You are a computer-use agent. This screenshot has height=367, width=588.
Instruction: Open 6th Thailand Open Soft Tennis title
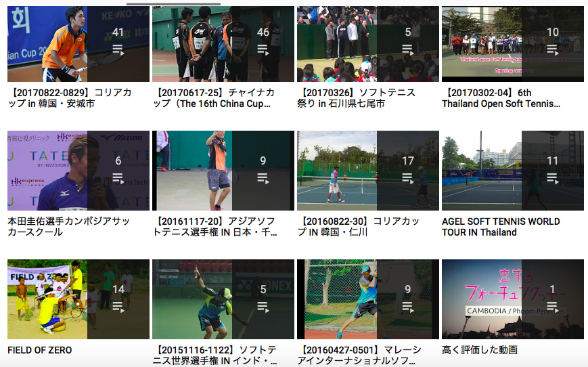coord(501,98)
